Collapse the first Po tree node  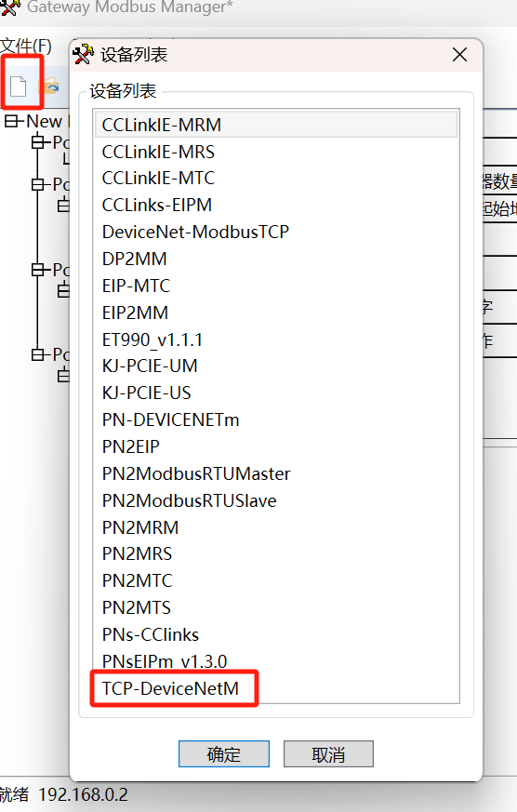38,141
